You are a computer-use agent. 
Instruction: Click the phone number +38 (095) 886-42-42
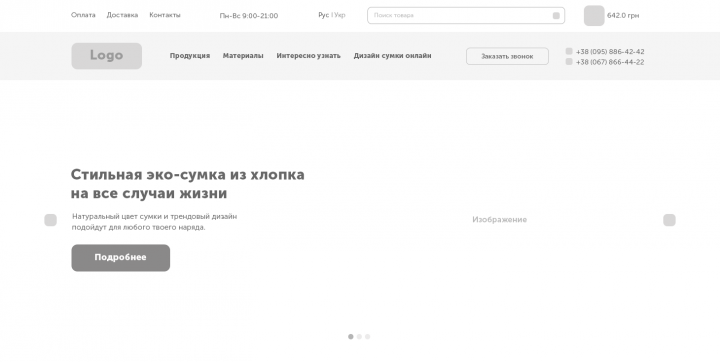tap(610, 51)
